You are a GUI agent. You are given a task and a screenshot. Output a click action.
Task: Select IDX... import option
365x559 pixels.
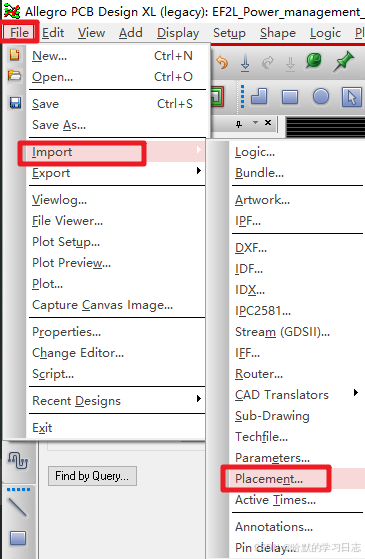297,290
